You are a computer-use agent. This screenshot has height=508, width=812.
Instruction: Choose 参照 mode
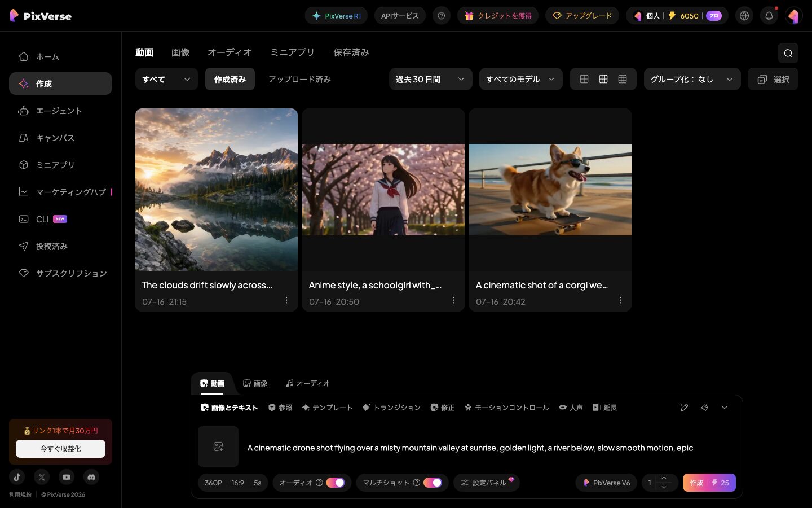coord(280,408)
